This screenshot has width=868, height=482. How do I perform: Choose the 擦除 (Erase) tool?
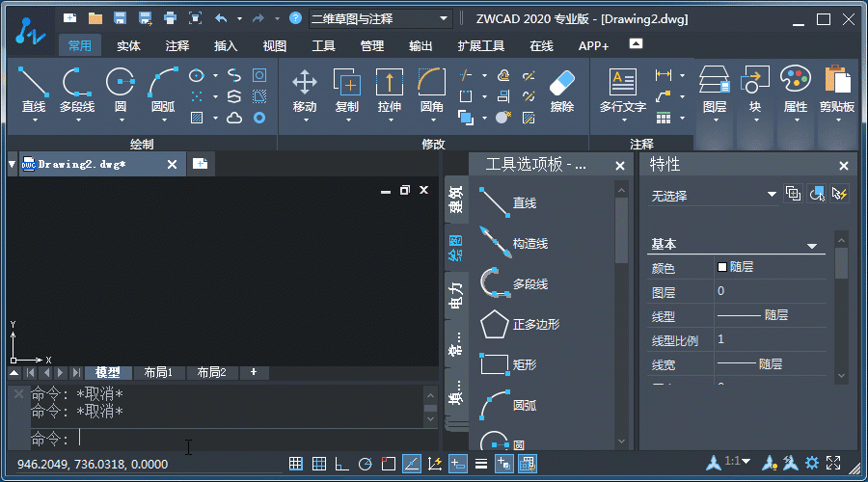tap(561, 90)
